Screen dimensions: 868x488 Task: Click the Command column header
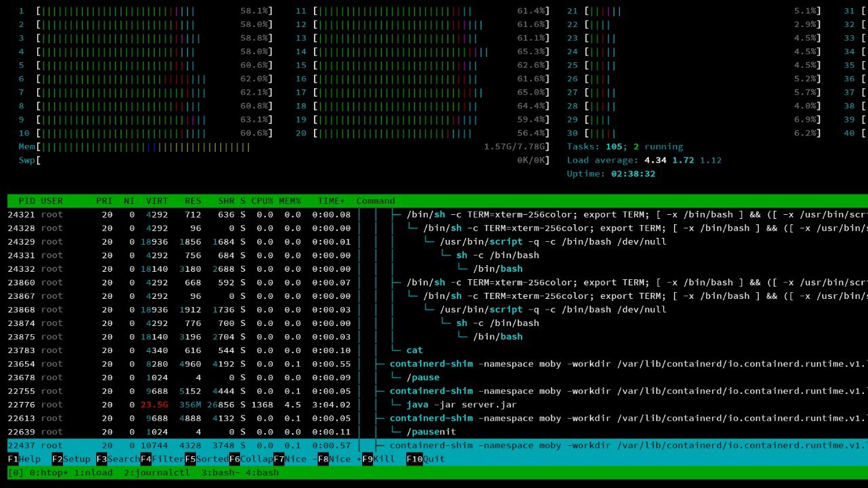tap(376, 201)
